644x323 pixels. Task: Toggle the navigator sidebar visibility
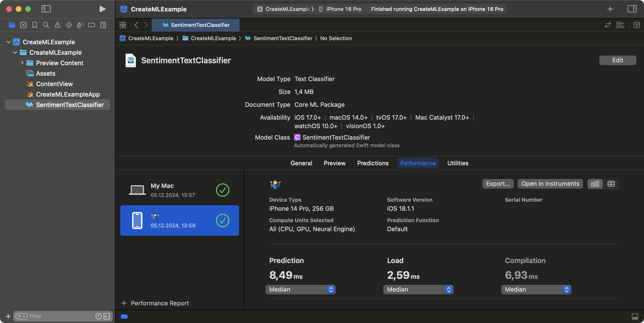pyautogui.click(x=46, y=9)
